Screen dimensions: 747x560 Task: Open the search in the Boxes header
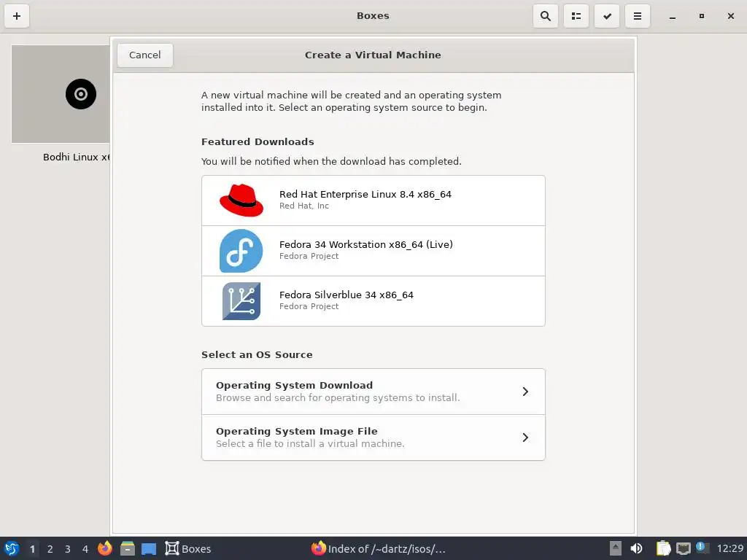tap(546, 16)
